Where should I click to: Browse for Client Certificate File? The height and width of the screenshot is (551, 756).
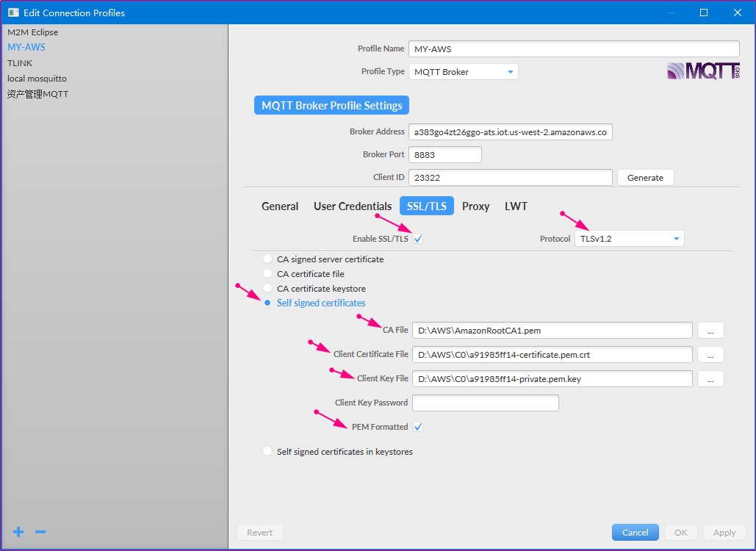(710, 355)
